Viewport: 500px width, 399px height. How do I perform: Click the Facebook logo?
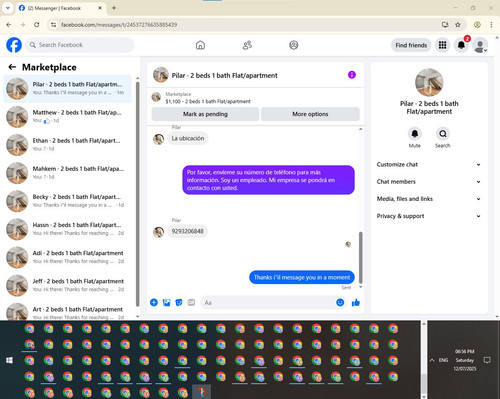(14, 45)
